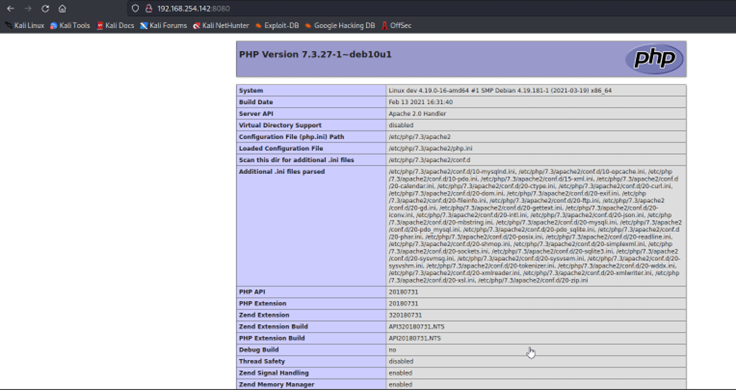Click the shield tracking protection icon

click(135, 8)
